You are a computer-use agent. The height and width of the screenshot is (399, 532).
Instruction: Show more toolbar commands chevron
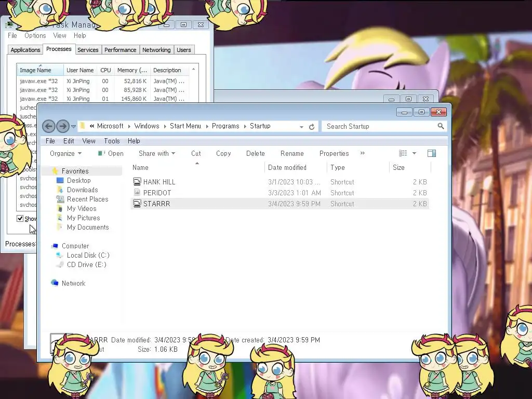click(362, 153)
